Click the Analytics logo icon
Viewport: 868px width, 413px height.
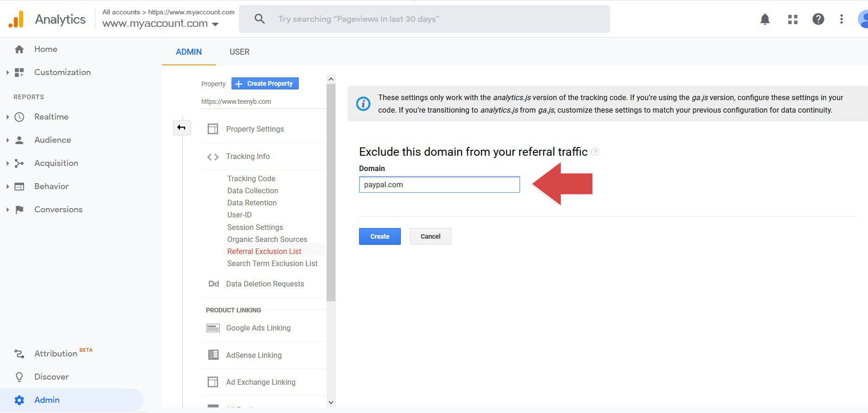click(16, 19)
